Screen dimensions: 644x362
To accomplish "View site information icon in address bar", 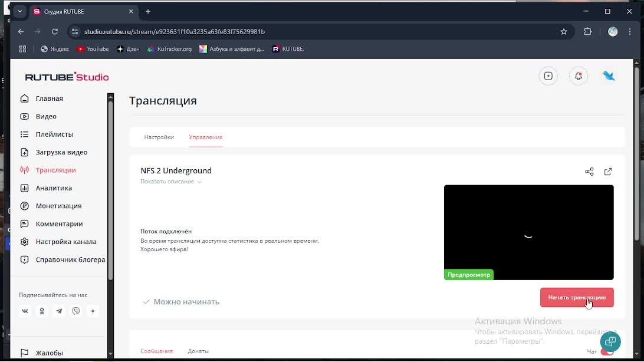I will 75,32.
